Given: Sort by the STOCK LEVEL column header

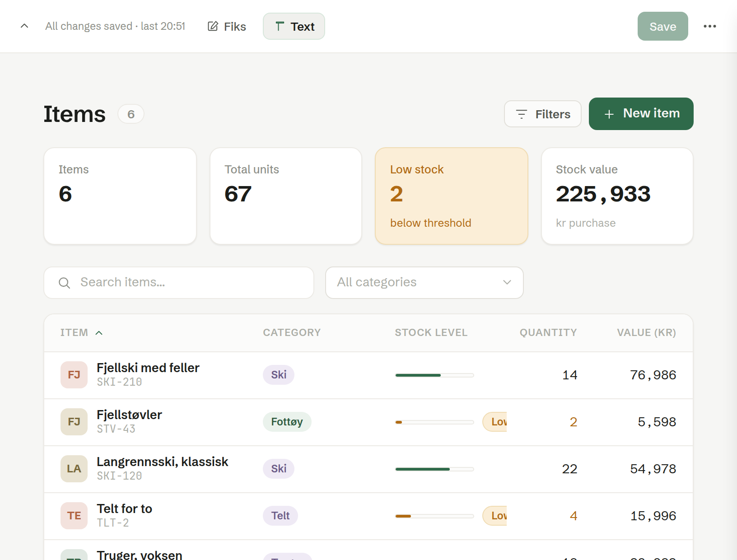Looking at the screenshot, I should pos(431,333).
